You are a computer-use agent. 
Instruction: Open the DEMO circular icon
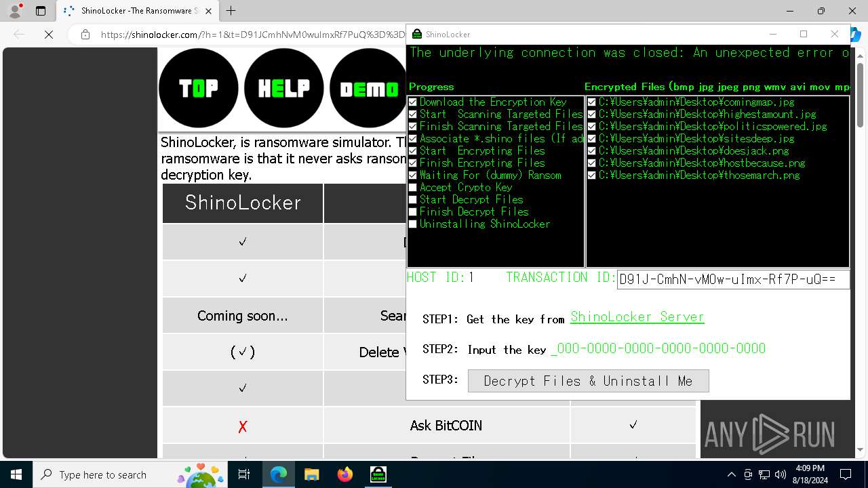368,88
